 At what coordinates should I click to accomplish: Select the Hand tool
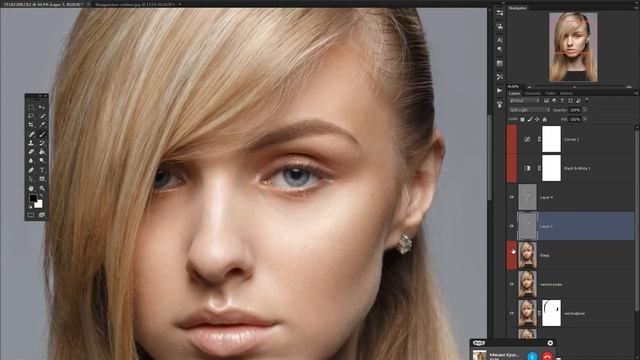pyautogui.click(x=31, y=189)
